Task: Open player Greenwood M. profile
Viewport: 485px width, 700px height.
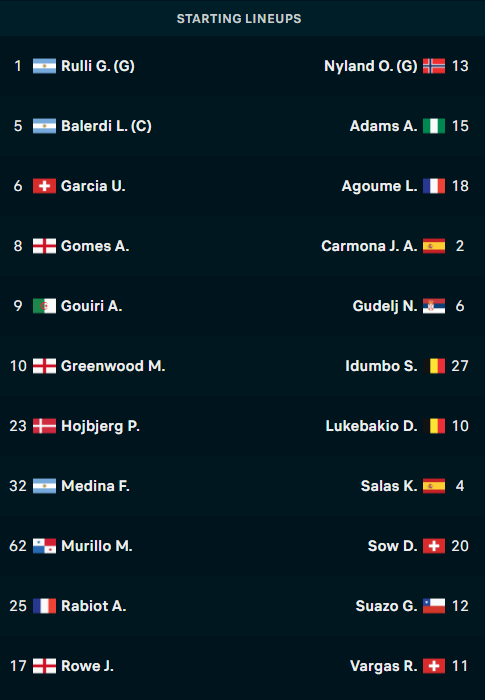Action: click(x=113, y=366)
